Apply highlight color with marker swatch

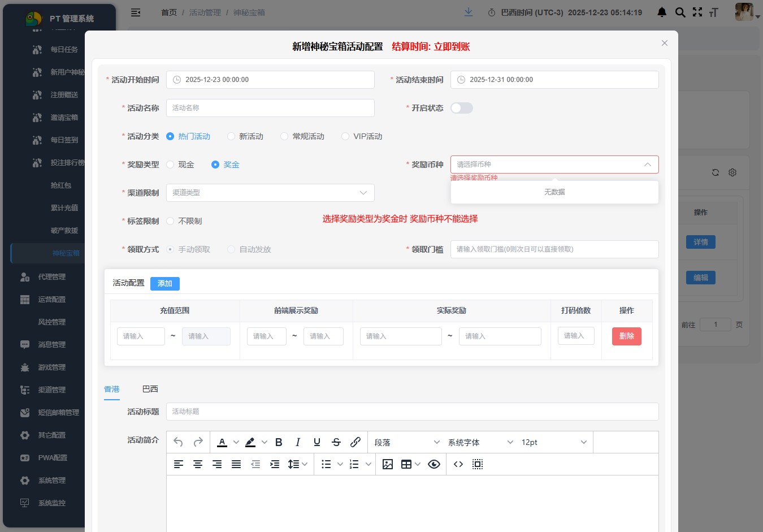coord(250,442)
